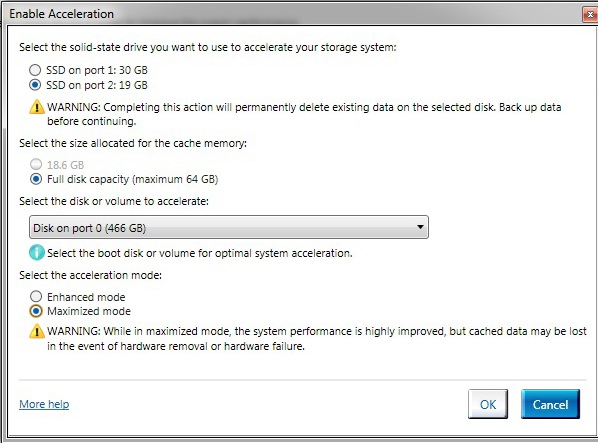Screen dimensions: 598x443
Task: Click the data deletion warning icon
Action: click(37, 107)
